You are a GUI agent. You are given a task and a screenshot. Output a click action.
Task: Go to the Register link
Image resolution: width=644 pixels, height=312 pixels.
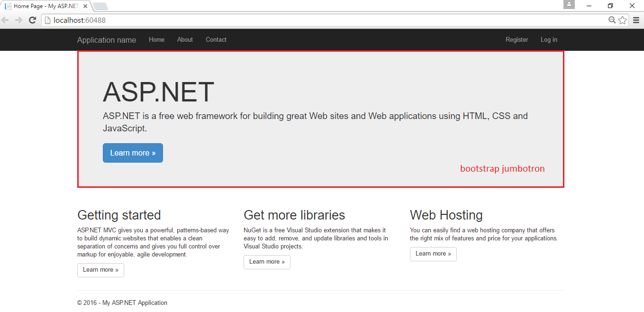coord(517,40)
